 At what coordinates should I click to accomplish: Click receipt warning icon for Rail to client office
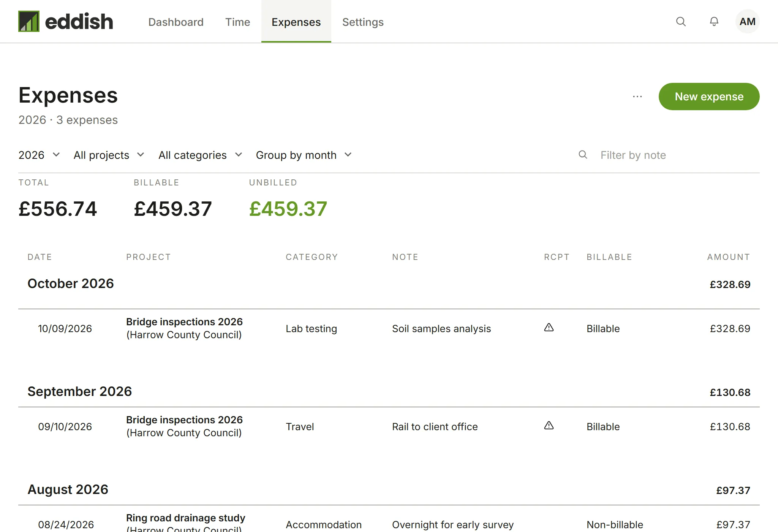pyautogui.click(x=549, y=426)
